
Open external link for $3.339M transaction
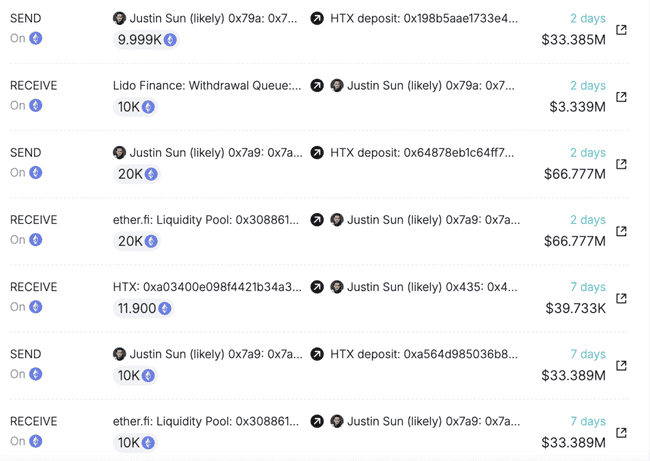[x=621, y=97]
